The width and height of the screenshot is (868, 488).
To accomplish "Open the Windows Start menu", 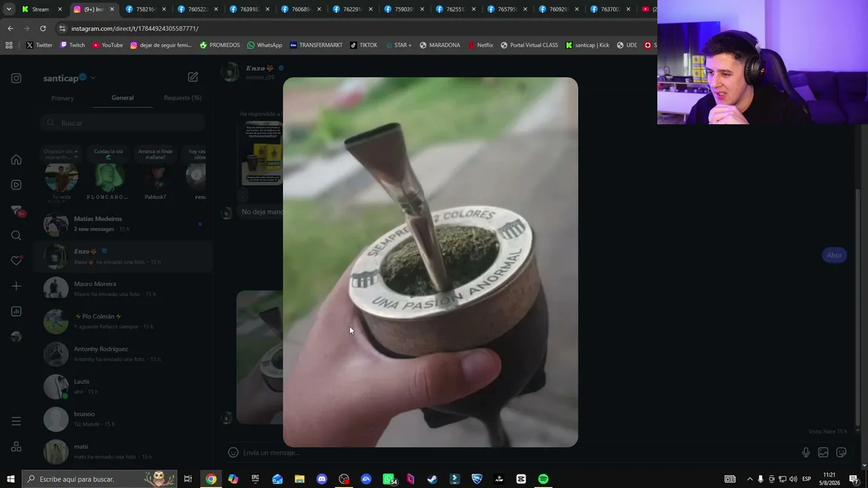I will (10, 479).
